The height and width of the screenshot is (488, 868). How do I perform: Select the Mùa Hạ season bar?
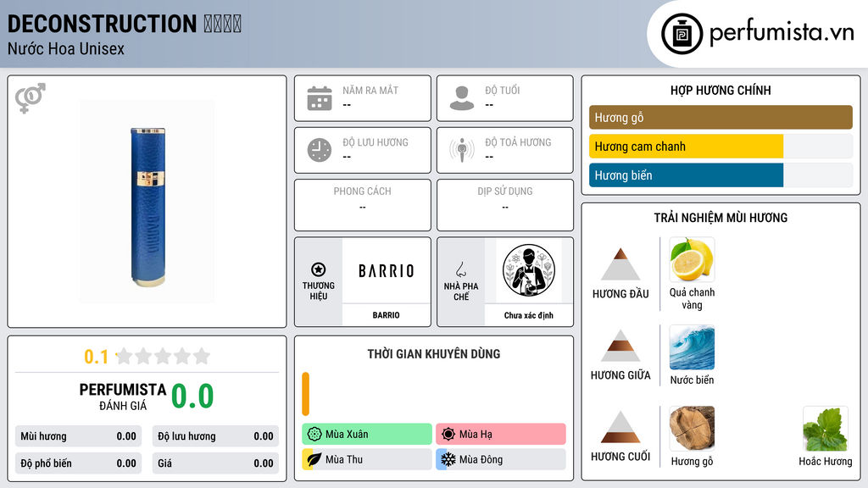click(x=501, y=435)
